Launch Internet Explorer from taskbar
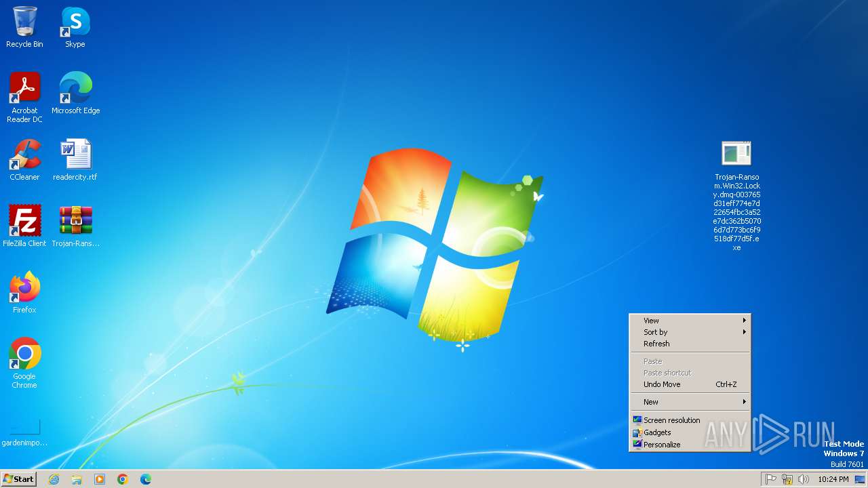 54,479
